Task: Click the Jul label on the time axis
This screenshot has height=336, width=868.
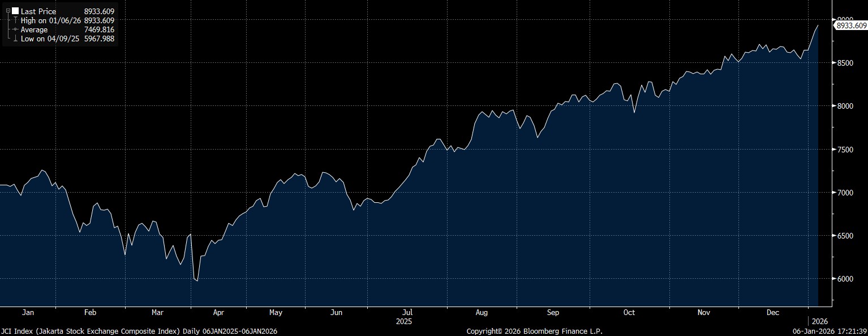Action: [407, 312]
